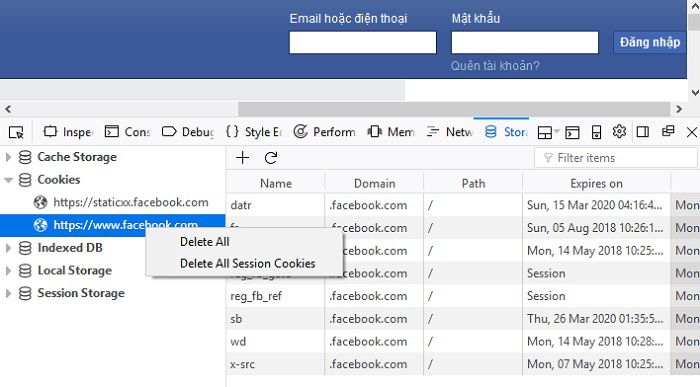The image size is (700, 387).
Task: Choose Delete All from context menu
Action: [x=204, y=241]
